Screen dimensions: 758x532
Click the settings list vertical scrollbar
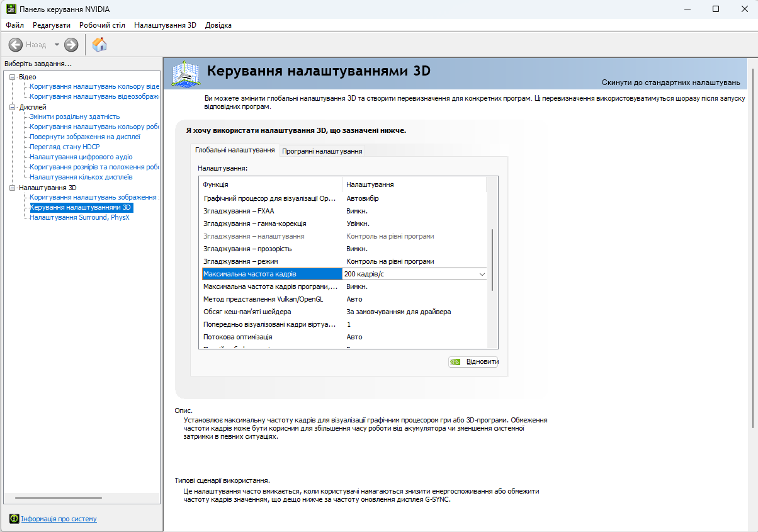point(492,259)
